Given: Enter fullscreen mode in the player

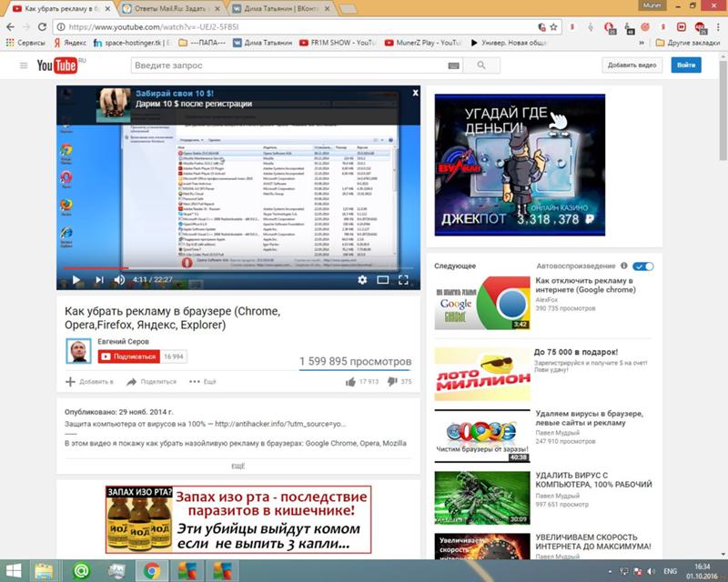Looking at the screenshot, I should [x=403, y=279].
